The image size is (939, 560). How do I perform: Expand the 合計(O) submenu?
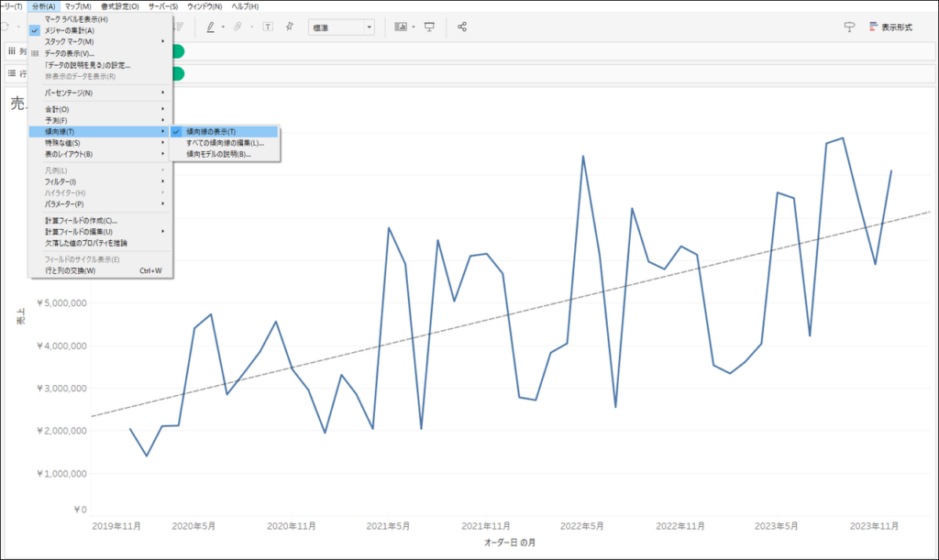tap(57, 109)
